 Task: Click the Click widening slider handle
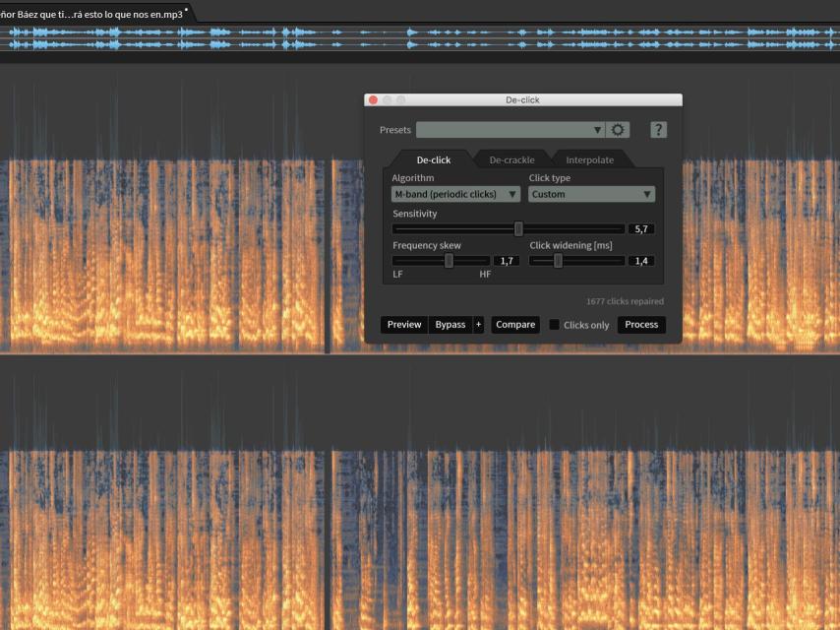558,261
